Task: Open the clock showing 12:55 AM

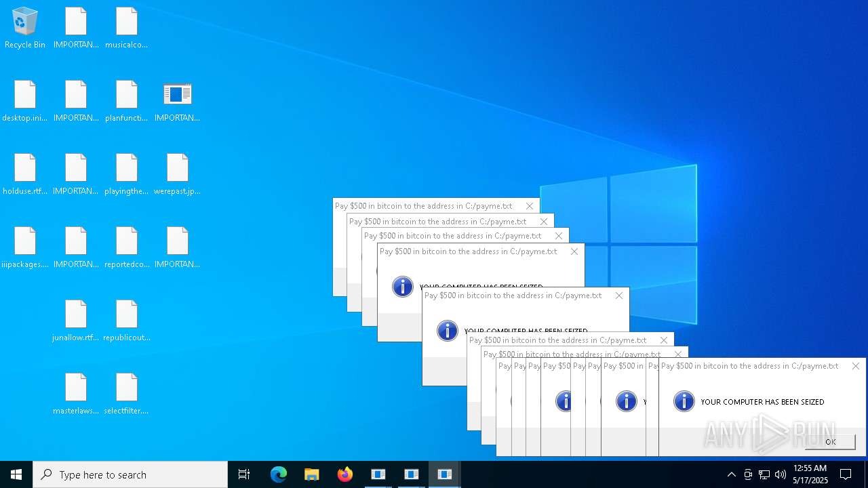Action: pos(810,474)
